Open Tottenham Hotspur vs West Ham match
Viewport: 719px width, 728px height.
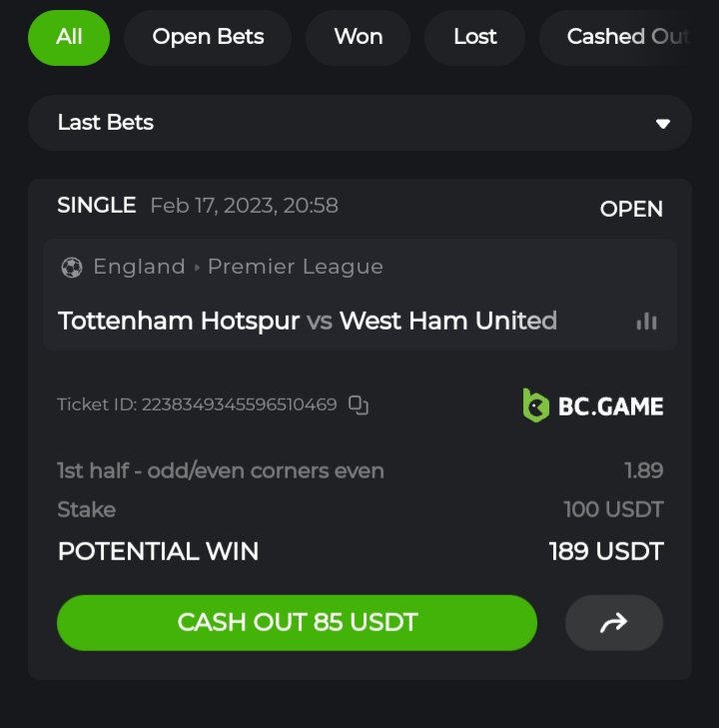click(307, 321)
